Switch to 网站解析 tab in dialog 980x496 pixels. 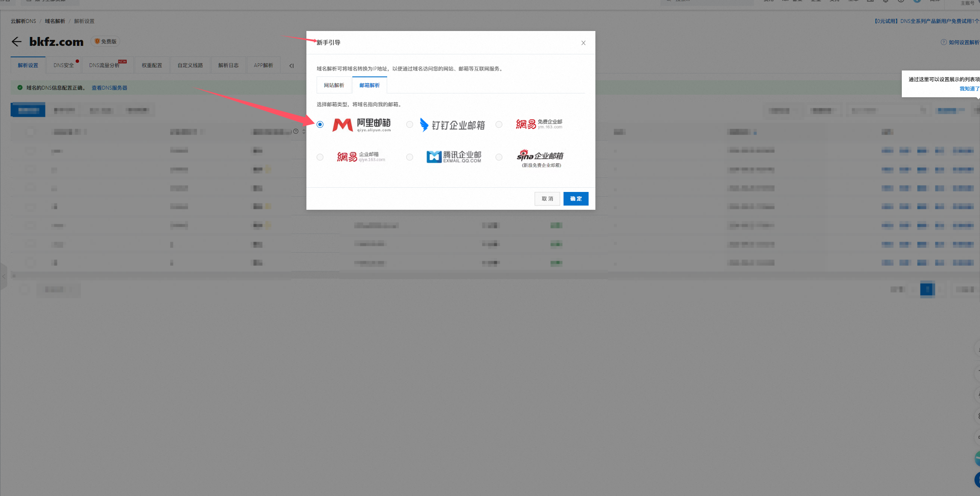(x=334, y=85)
